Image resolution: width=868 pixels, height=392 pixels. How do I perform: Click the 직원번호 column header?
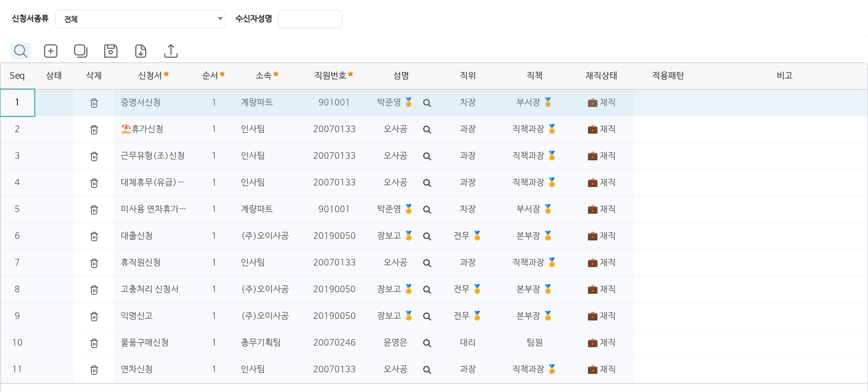pyautogui.click(x=334, y=75)
